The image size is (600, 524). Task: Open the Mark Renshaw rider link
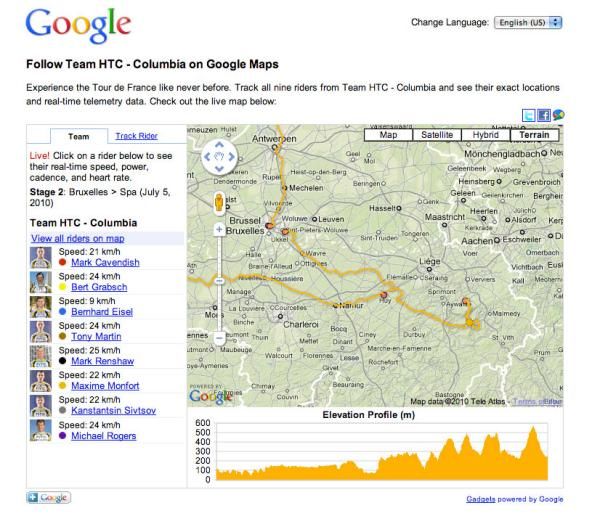point(103,361)
